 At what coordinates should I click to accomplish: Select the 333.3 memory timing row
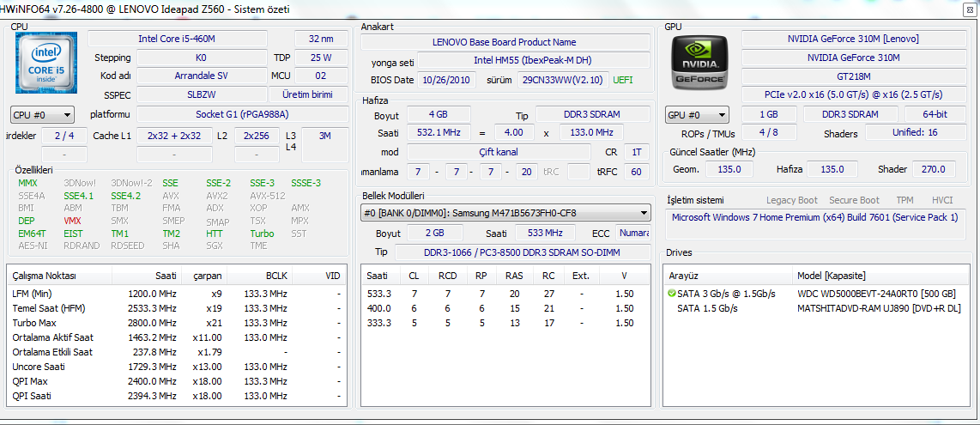tap(506, 323)
